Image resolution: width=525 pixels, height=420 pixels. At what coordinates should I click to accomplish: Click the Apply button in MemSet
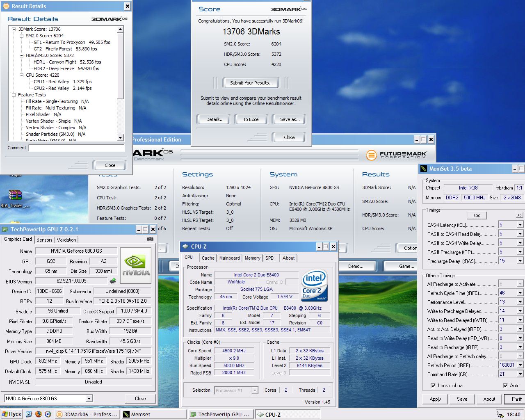tap(435, 399)
